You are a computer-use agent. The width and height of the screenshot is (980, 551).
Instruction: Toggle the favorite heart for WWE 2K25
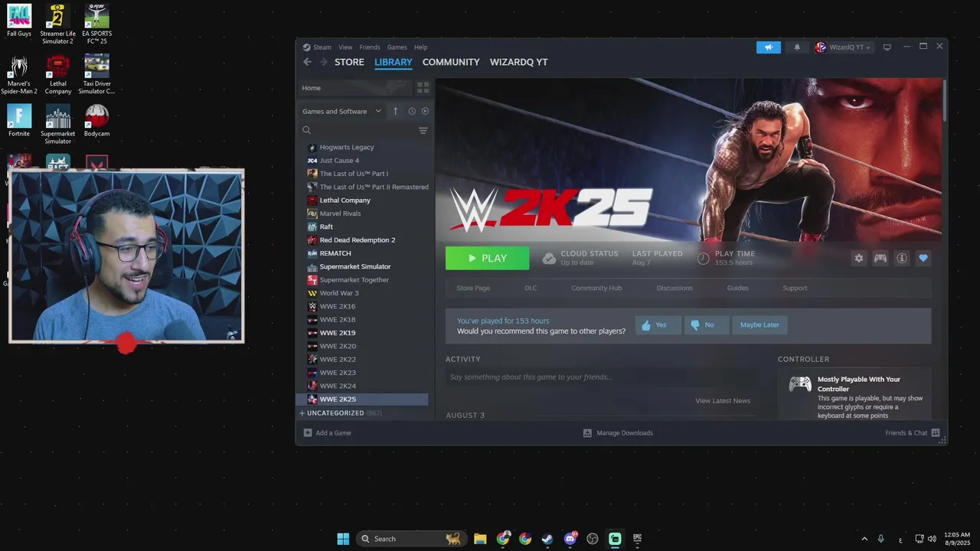click(x=923, y=259)
